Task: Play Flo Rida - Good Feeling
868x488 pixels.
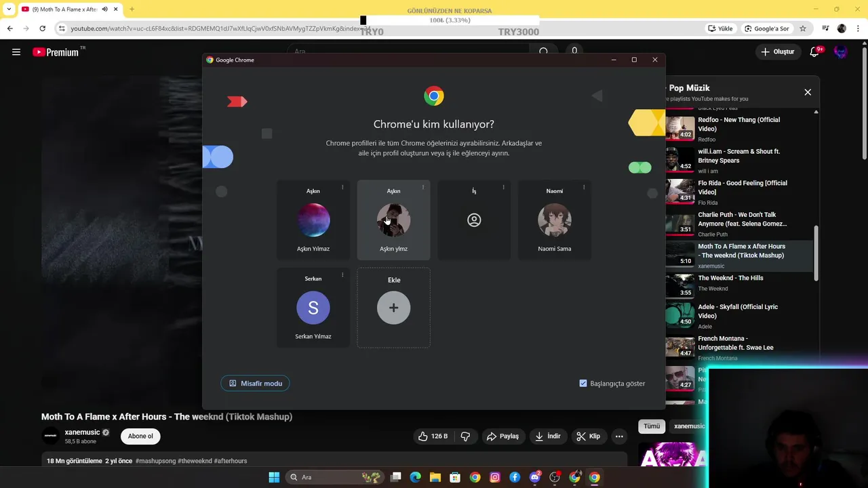Action: pos(739,192)
